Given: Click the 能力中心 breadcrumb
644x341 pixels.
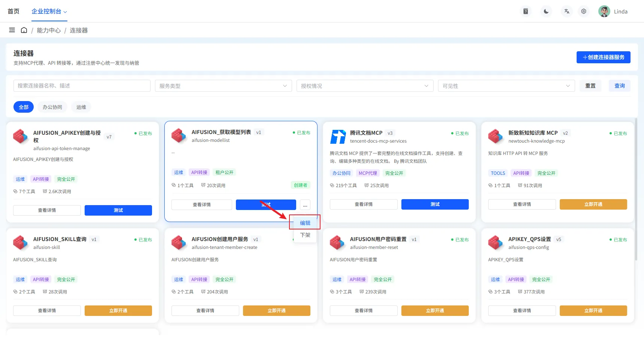Looking at the screenshot, I should 49,30.
